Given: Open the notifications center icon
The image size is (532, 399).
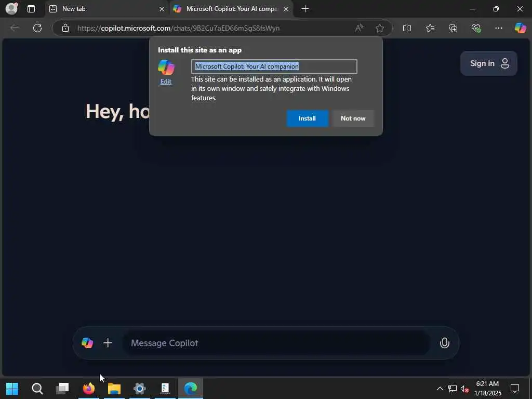Looking at the screenshot, I should 515,389.
